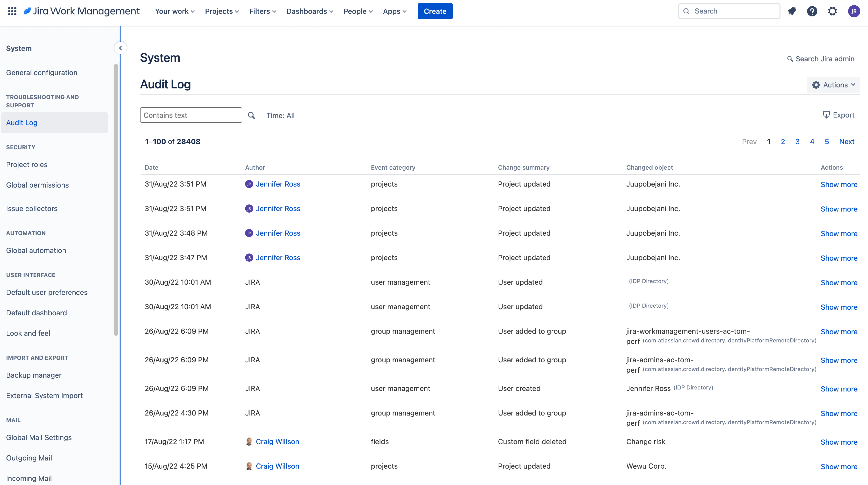Expand the Actions dropdown
Image resolution: width=868 pixels, height=485 pixels.
833,85
